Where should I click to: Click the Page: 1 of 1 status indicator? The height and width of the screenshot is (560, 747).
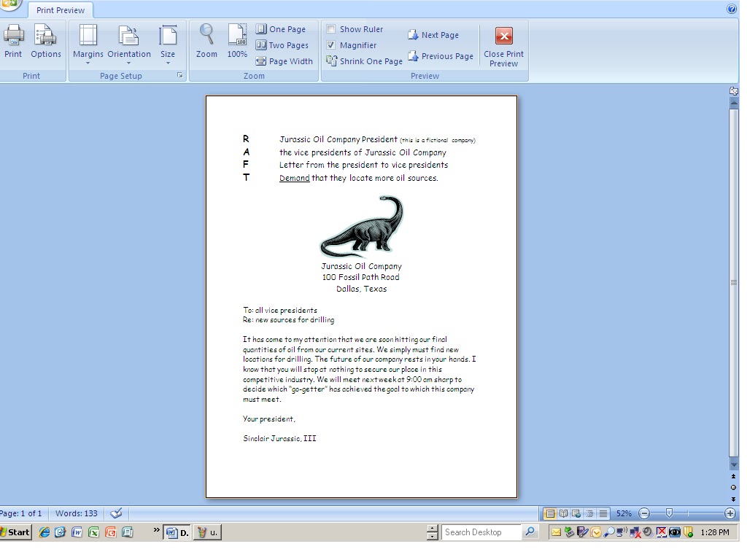[21, 513]
